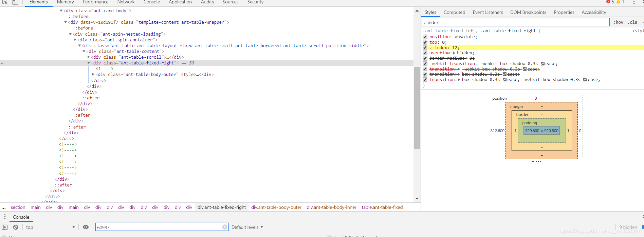Screen dimensions: 644x237
Task: Open the DOM Breakpoints sidebar tab
Action: tap(528, 13)
